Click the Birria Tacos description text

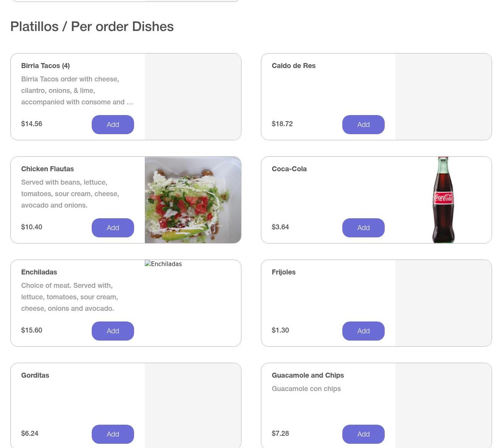pos(76,91)
